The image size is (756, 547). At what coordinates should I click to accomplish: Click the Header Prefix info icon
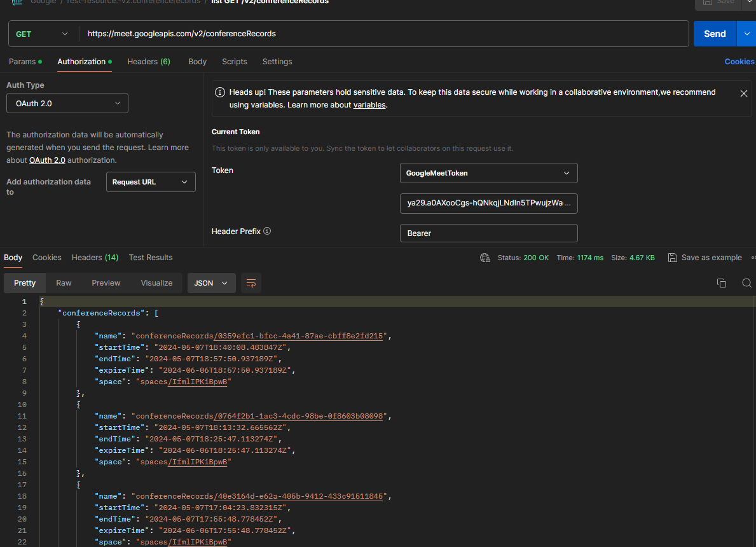pyautogui.click(x=267, y=232)
